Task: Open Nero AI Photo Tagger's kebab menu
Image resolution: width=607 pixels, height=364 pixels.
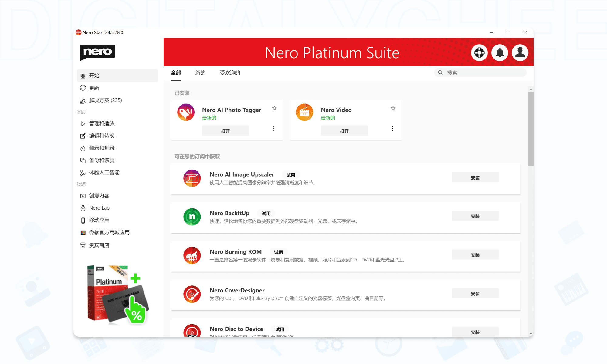Action: click(x=274, y=129)
